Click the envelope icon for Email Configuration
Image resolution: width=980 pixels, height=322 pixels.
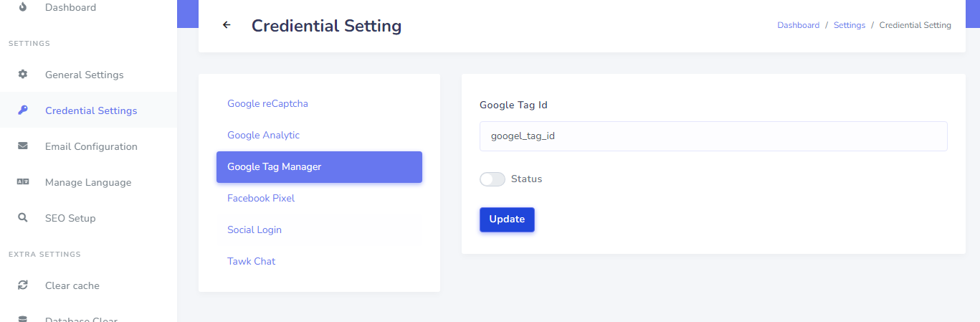pos(23,146)
